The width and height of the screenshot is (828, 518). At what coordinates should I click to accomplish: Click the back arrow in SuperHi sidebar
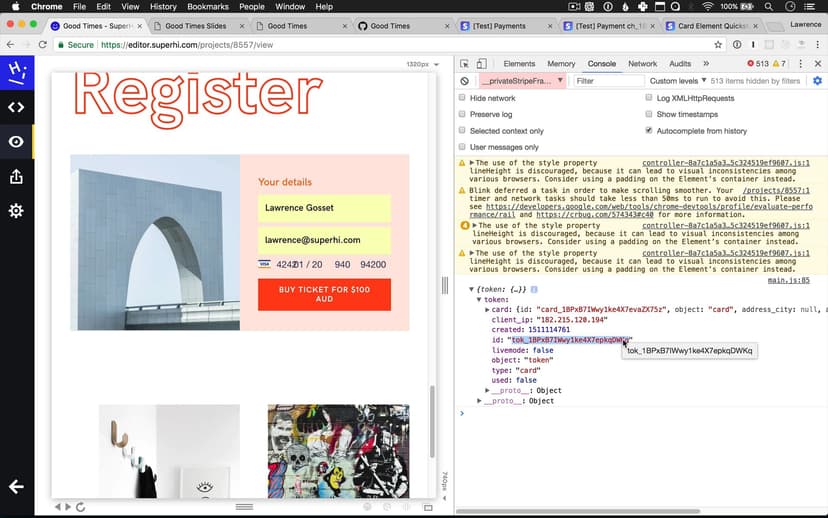pos(16,487)
